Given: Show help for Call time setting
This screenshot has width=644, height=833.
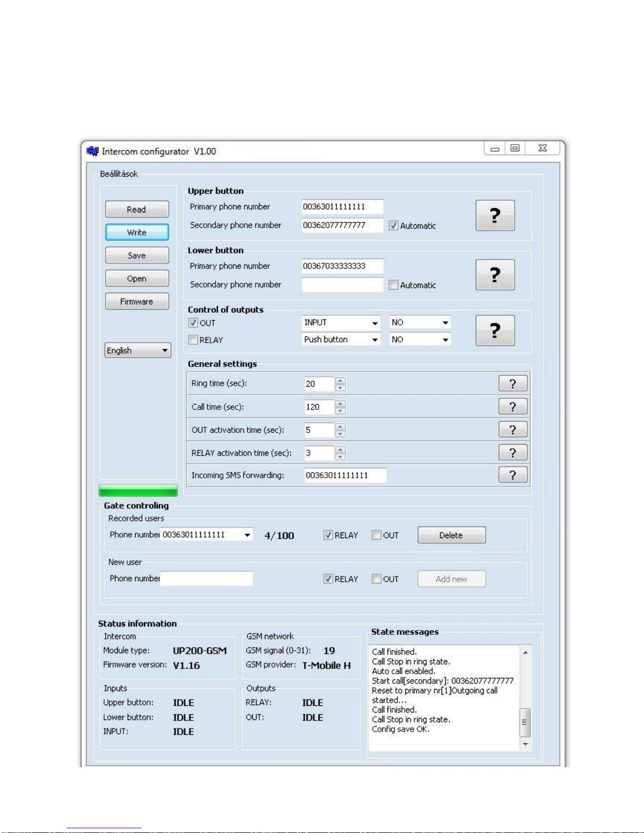Looking at the screenshot, I should tap(513, 407).
